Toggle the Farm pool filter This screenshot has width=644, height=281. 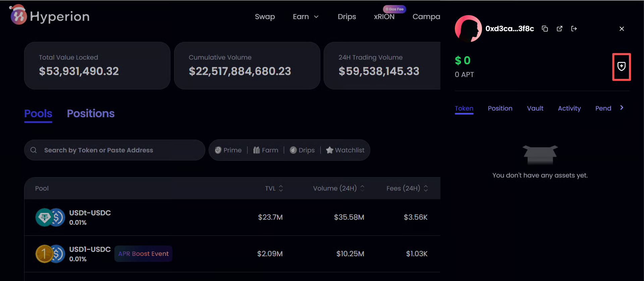coord(266,150)
